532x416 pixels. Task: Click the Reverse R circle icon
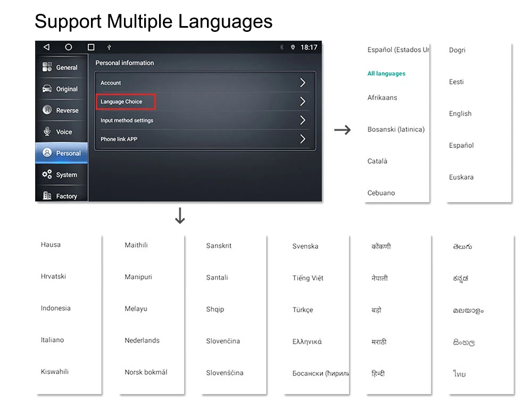pyautogui.click(x=47, y=110)
